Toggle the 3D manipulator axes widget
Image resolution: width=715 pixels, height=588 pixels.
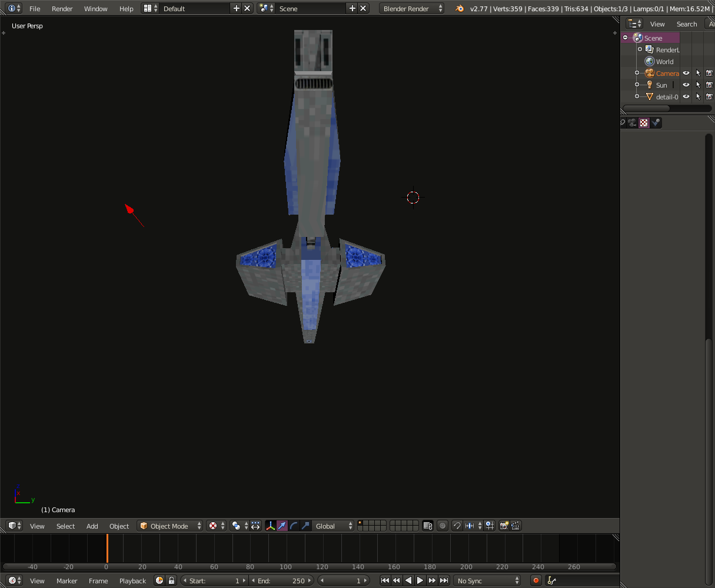270,526
